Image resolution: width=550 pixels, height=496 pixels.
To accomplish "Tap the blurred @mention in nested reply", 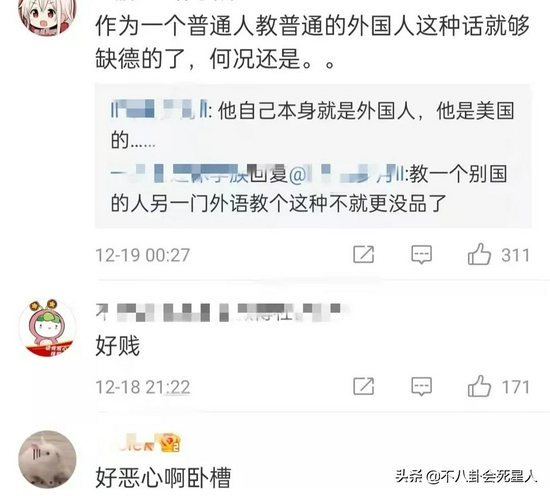I will coord(347,174).
